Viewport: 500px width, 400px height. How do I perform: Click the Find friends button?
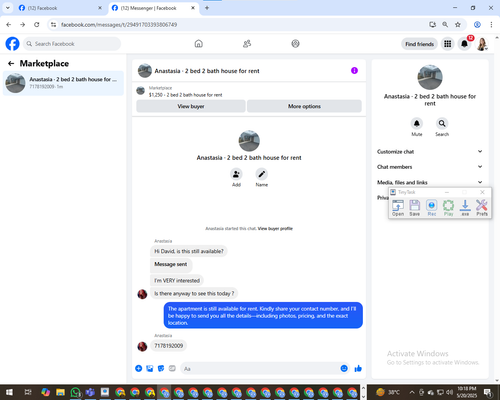coord(419,44)
